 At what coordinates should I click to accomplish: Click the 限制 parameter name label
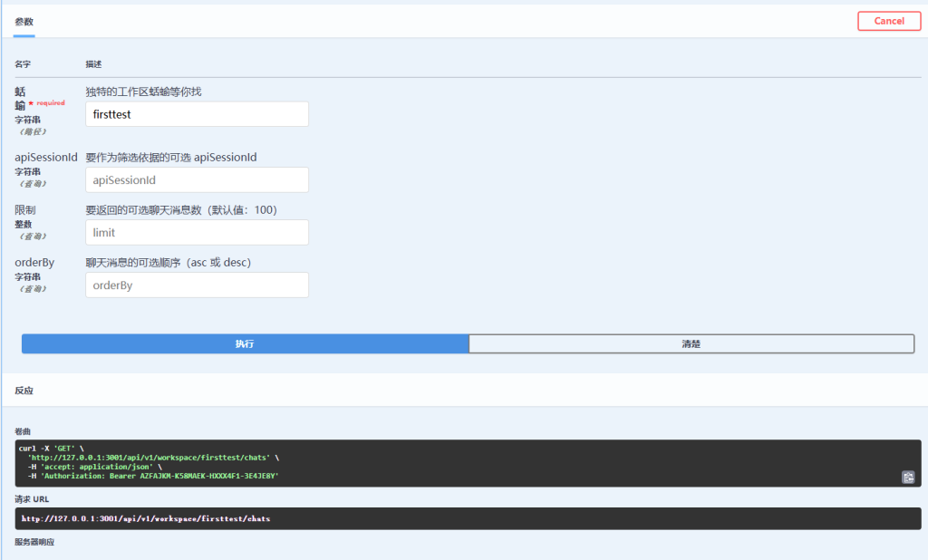[x=24, y=210]
